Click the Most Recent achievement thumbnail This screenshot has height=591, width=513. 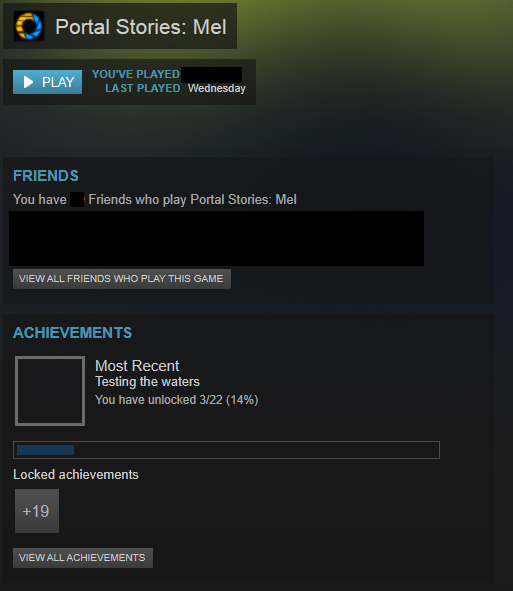tap(50, 391)
